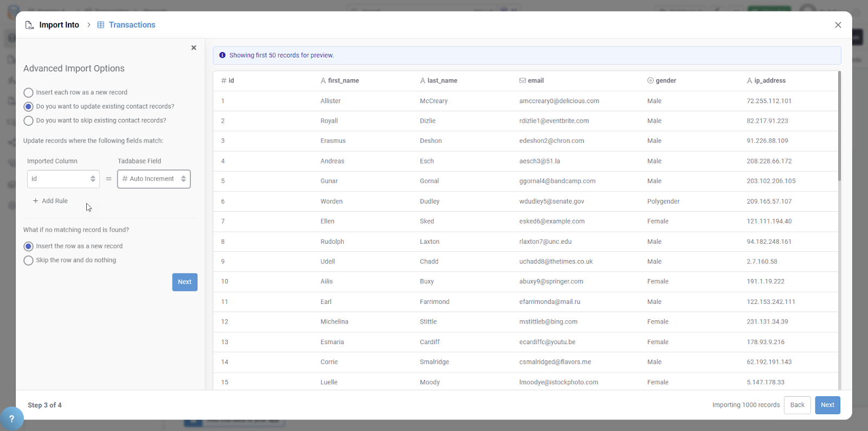Image resolution: width=868 pixels, height=431 pixels.
Task: Click the email column envelope icon
Action: click(522, 80)
